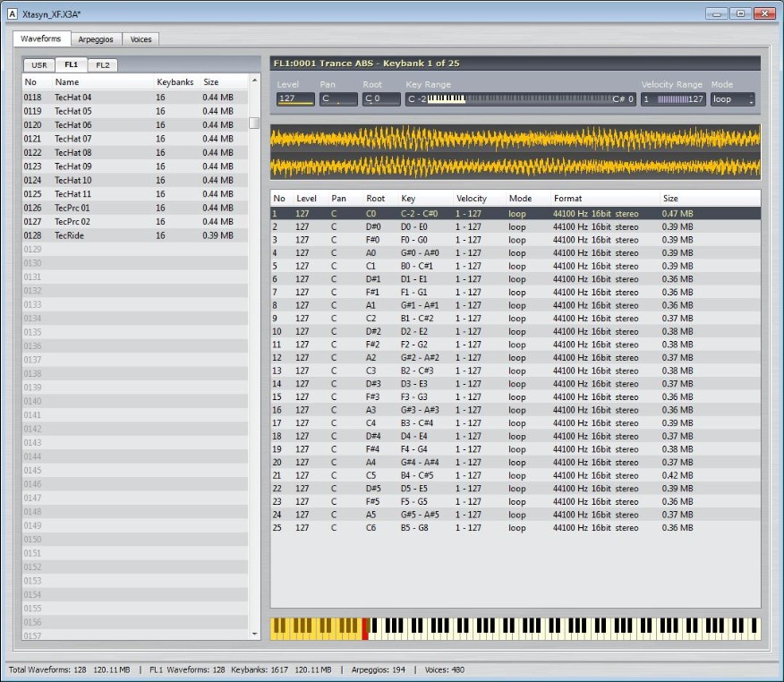Screen dimensions: 784x682
Task: Sort keybank table by Format column header
Action: pyautogui.click(x=605, y=199)
